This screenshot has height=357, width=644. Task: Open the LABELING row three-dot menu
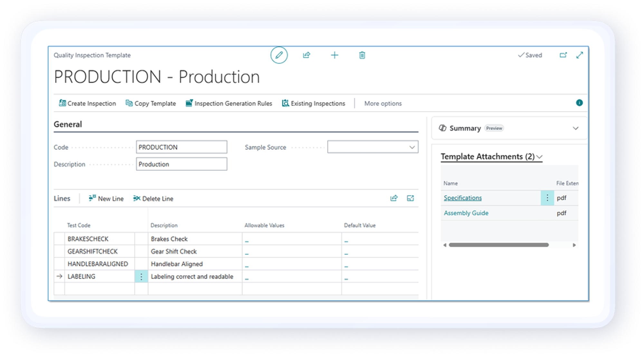click(141, 277)
